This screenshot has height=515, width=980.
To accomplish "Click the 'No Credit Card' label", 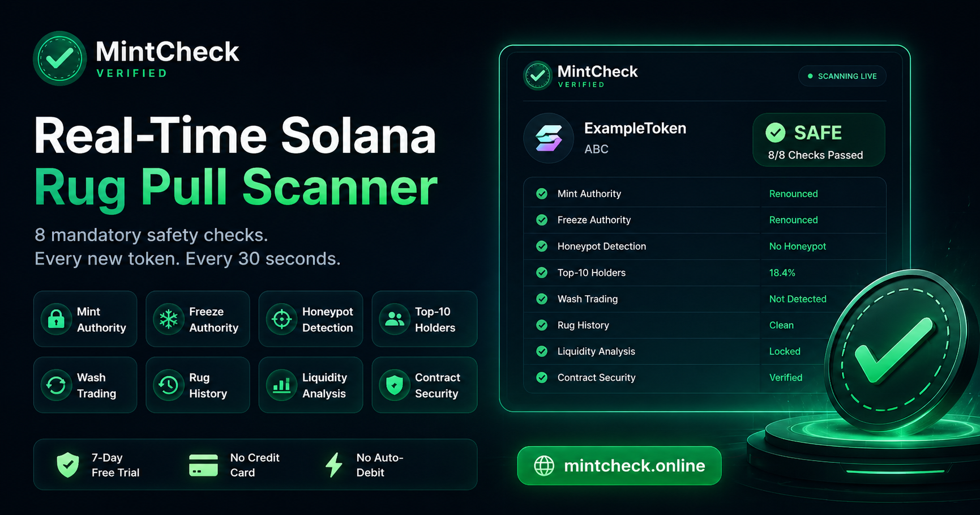I will [255, 465].
